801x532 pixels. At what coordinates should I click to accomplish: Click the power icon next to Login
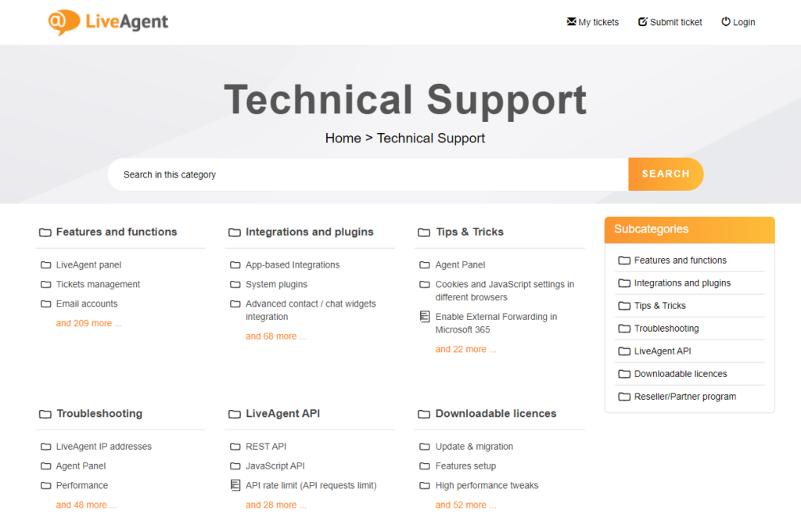(x=724, y=22)
